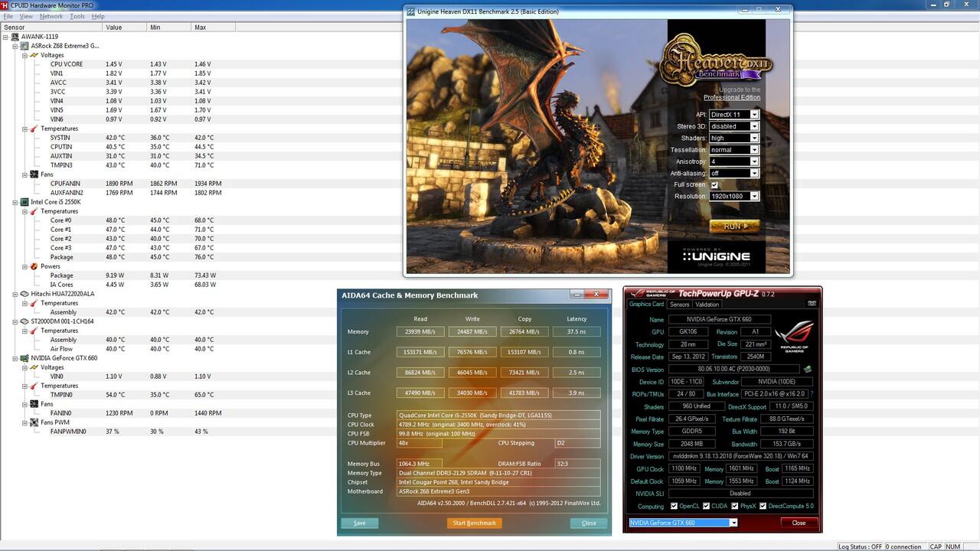Open the Tools menu in HWMonitor
This screenshot has width=980, height=551.
(77, 16)
